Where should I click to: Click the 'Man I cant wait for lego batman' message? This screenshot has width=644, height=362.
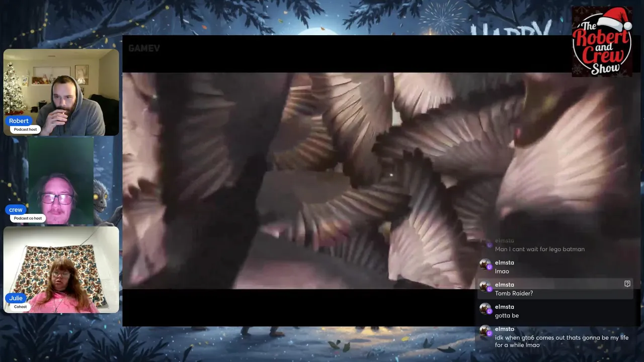539,249
